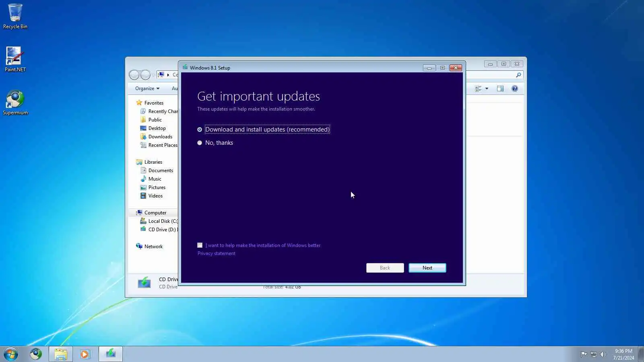Click the Show desktop strip at taskbar end
The width and height of the screenshot is (644, 362).
click(x=641, y=354)
